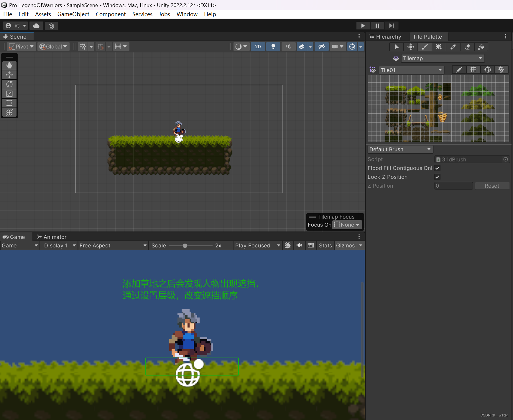Open the GameObject menu
Viewport: 513px width, 420px height.
[73, 14]
